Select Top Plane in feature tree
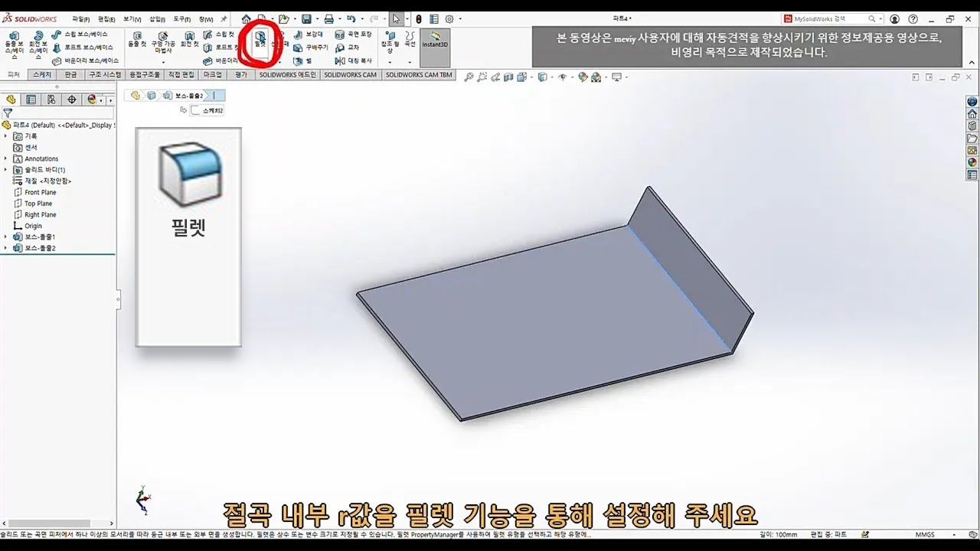980x551 pixels. pyautogui.click(x=33, y=204)
